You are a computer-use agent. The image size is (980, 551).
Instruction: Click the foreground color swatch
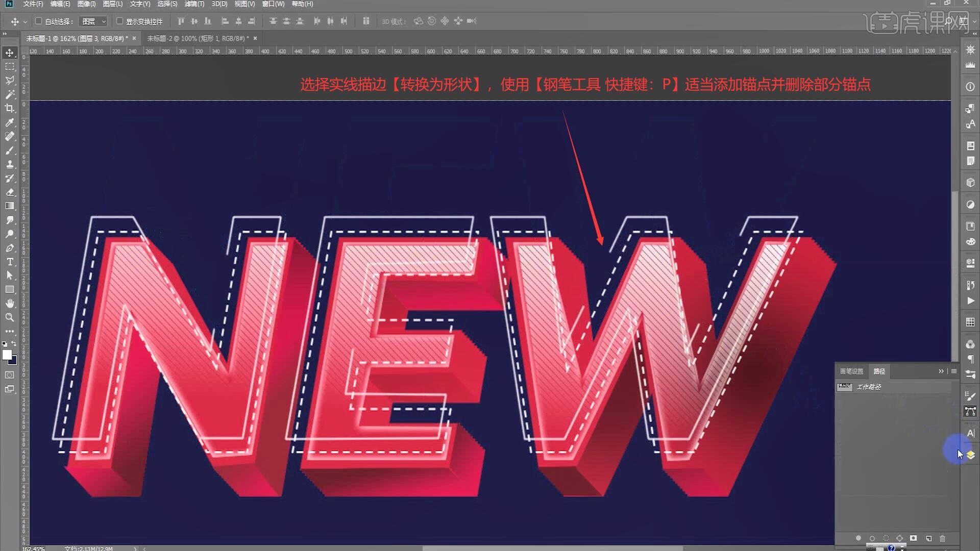point(7,355)
